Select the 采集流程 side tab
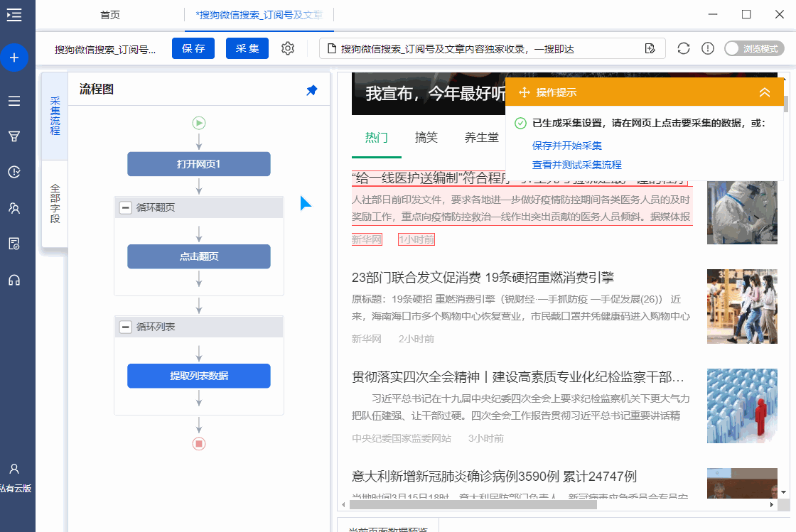 pos(55,116)
